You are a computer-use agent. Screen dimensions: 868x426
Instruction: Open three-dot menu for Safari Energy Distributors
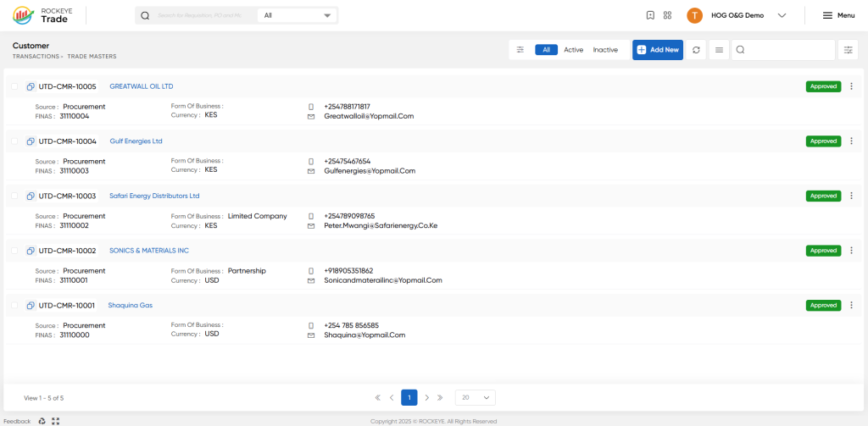(851, 196)
